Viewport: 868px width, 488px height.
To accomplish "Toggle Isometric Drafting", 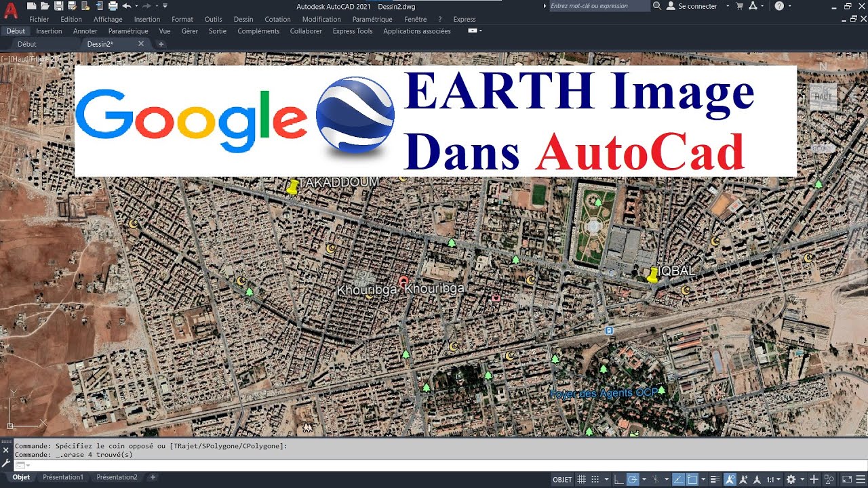I will [x=656, y=479].
